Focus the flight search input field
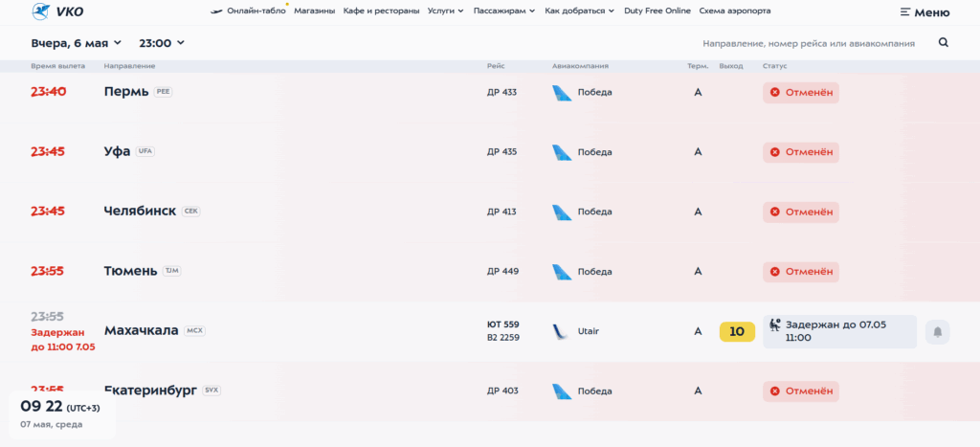This screenshot has width=980, height=447. coord(809,43)
